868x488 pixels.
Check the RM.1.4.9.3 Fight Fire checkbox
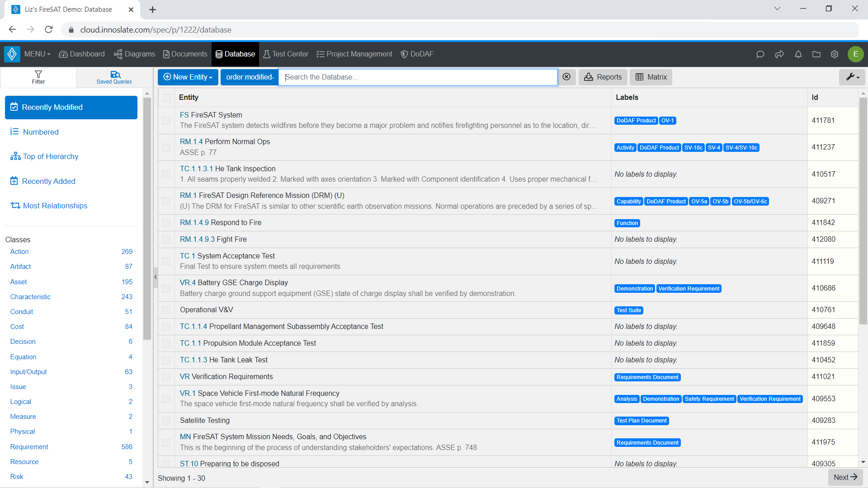[x=166, y=239]
